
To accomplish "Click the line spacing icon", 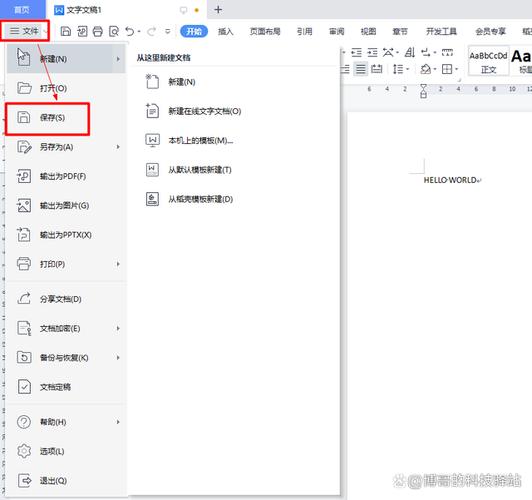I will click(398, 69).
